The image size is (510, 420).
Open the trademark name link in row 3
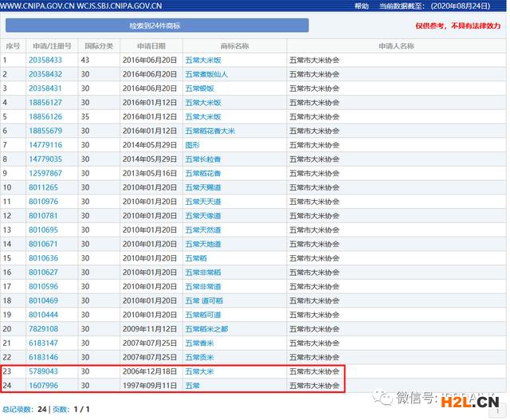pyautogui.click(x=200, y=88)
